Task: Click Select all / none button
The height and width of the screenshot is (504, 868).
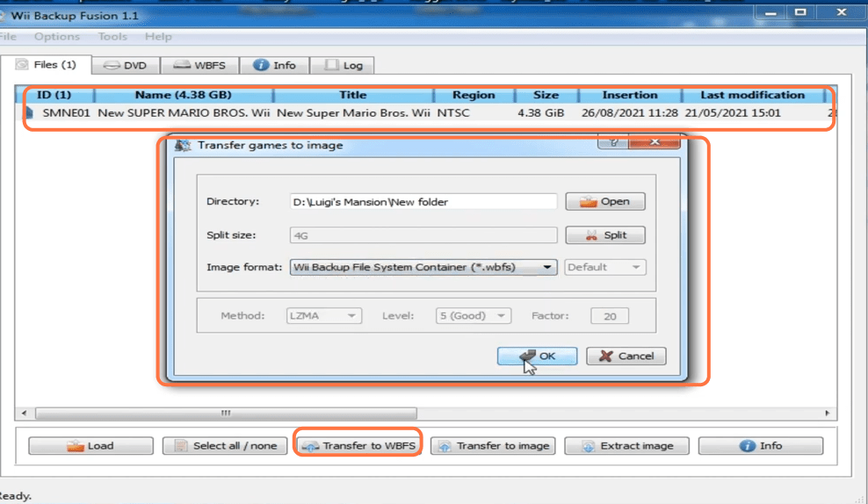Action: pos(225,446)
